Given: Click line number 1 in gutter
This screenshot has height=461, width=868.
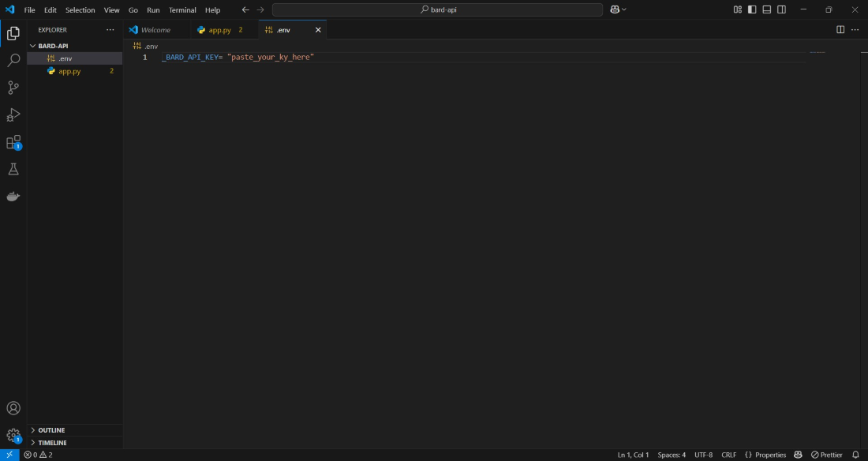Looking at the screenshot, I should pos(145,57).
